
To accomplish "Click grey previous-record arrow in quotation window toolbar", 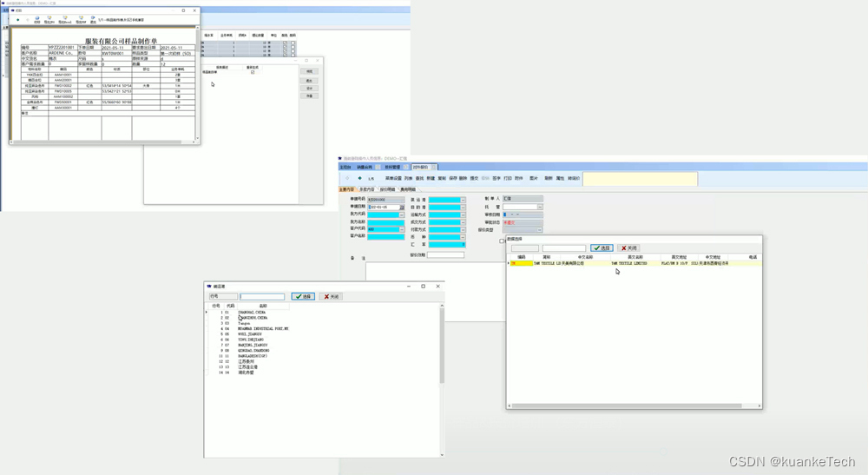I will point(347,178).
